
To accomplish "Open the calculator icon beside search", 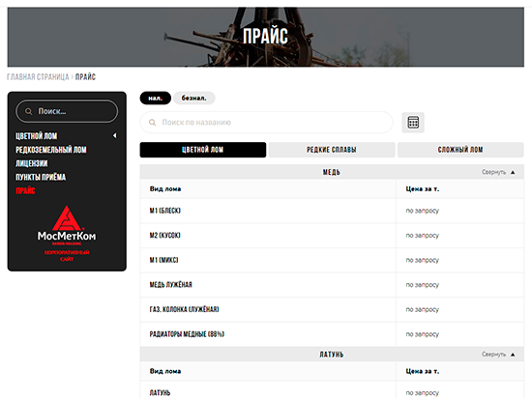I will (x=413, y=123).
